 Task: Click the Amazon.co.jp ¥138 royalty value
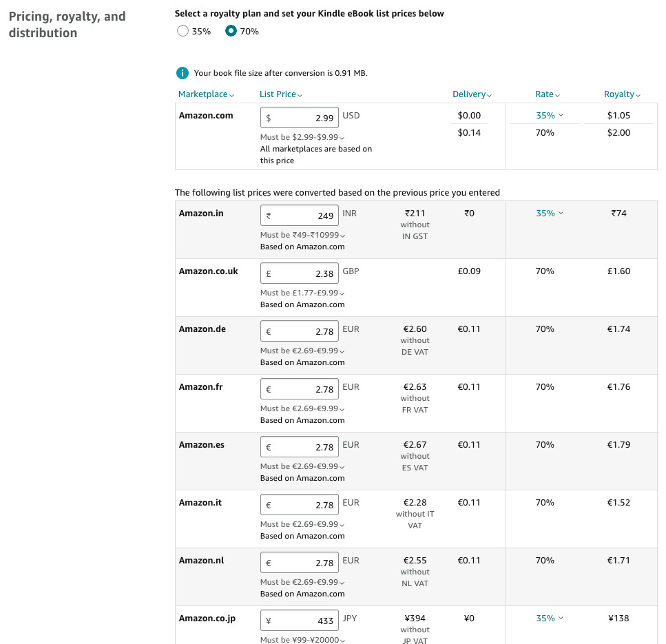pos(619,618)
